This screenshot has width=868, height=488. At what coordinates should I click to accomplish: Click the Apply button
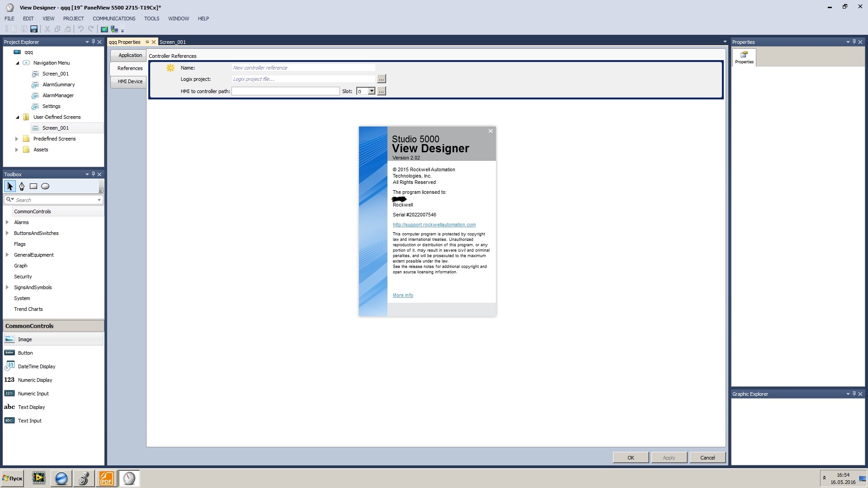(669, 458)
